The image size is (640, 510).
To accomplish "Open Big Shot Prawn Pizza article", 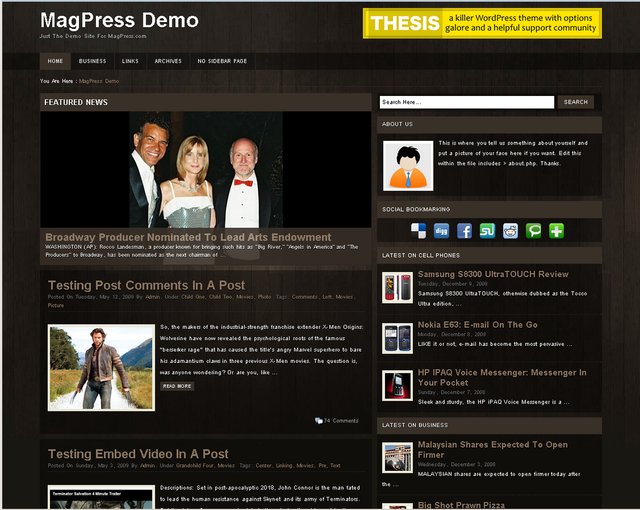I will (x=461, y=505).
